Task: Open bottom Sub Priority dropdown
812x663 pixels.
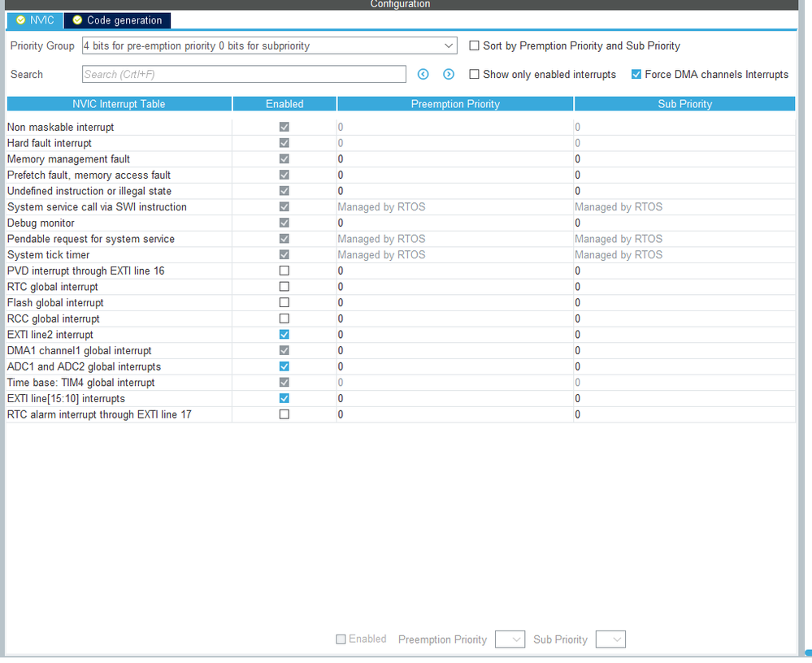Action: [x=610, y=639]
